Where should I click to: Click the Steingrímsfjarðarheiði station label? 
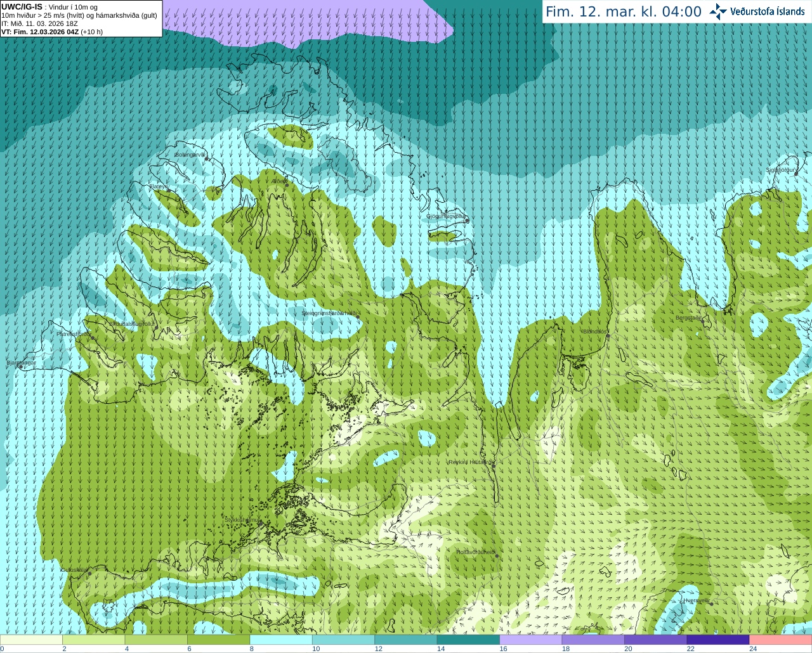pos(329,313)
